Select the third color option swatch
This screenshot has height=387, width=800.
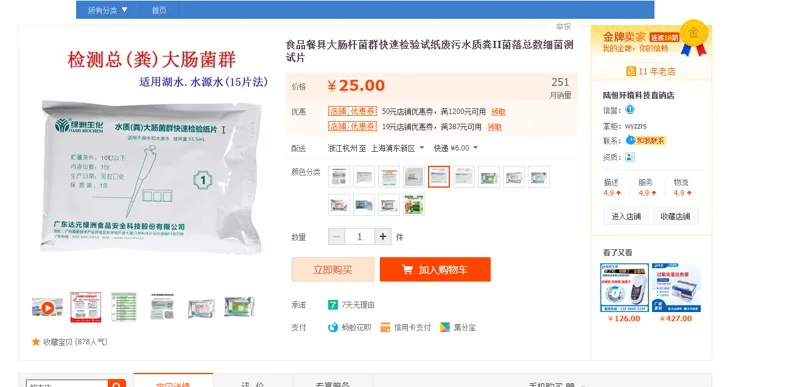[389, 177]
